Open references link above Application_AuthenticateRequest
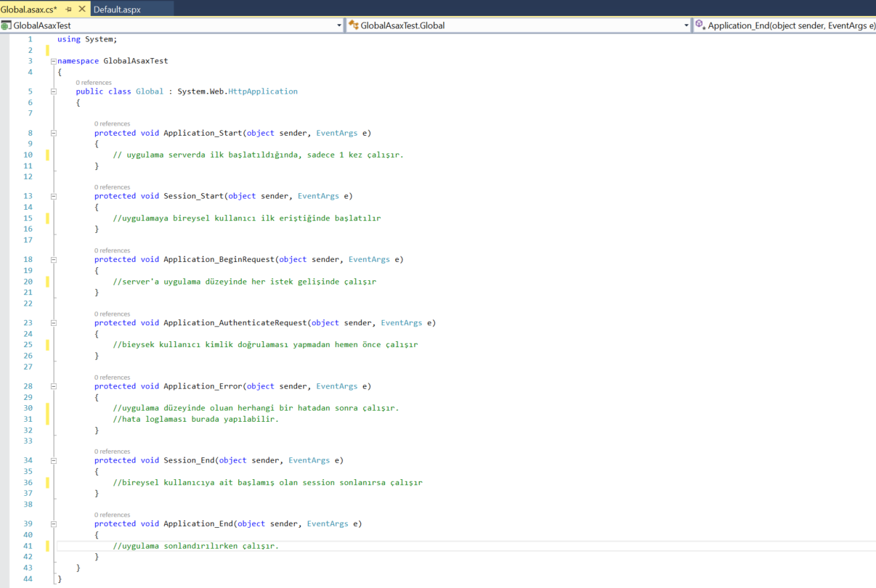This screenshot has height=588, width=876. (x=112, y=314)
